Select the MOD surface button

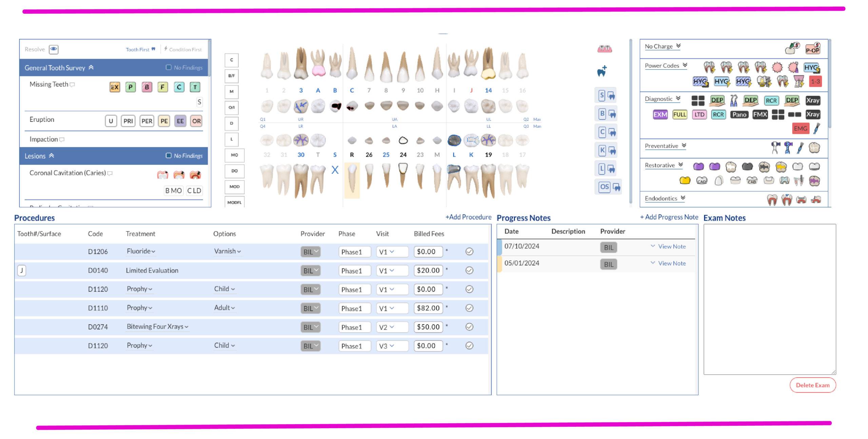[x=234, y=187]
